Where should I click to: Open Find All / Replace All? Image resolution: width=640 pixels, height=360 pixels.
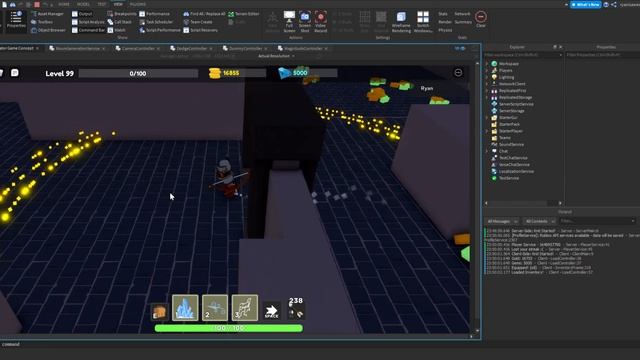pos(204,14)
